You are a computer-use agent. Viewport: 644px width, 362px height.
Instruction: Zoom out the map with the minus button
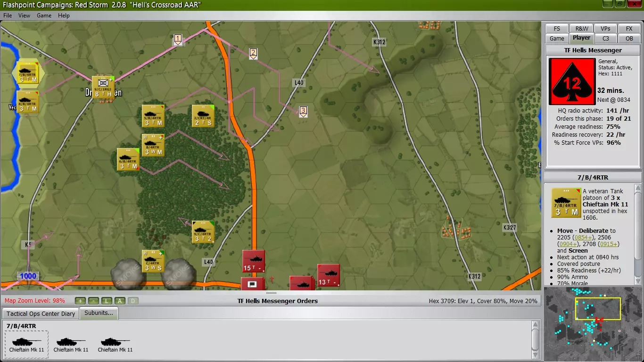(93, 301)
